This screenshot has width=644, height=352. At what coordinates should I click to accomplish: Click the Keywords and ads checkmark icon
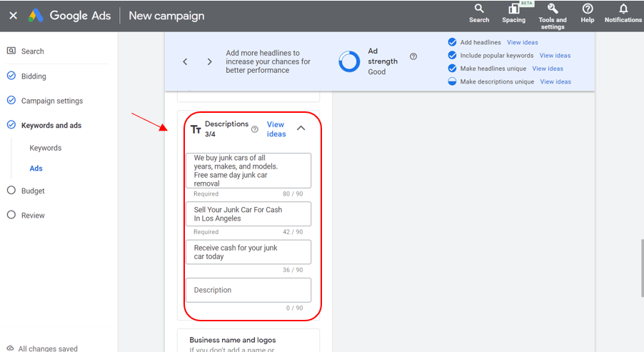click(11, 125)
